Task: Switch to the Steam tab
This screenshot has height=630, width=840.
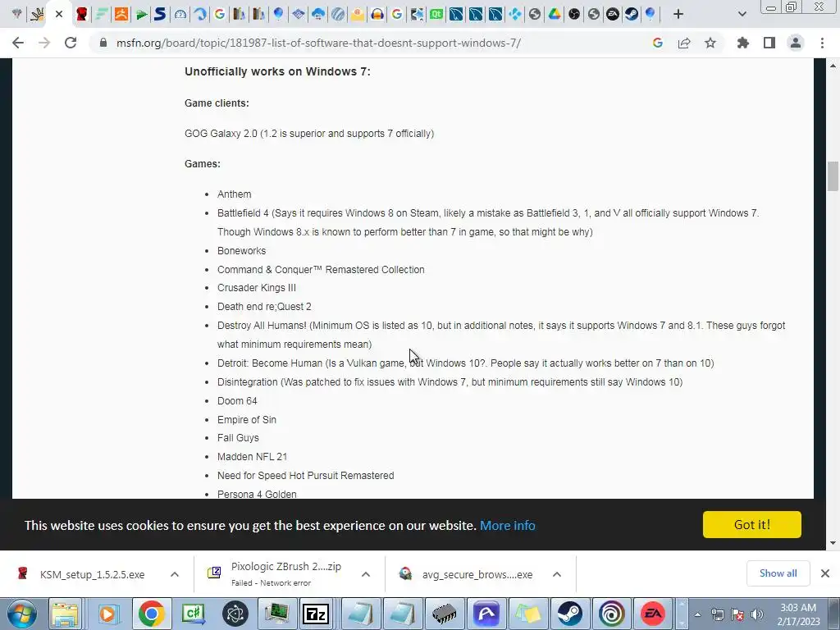Action: (632, 14)
